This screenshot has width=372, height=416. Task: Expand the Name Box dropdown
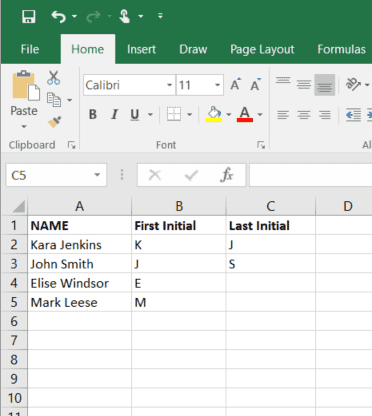pos(97,175)
